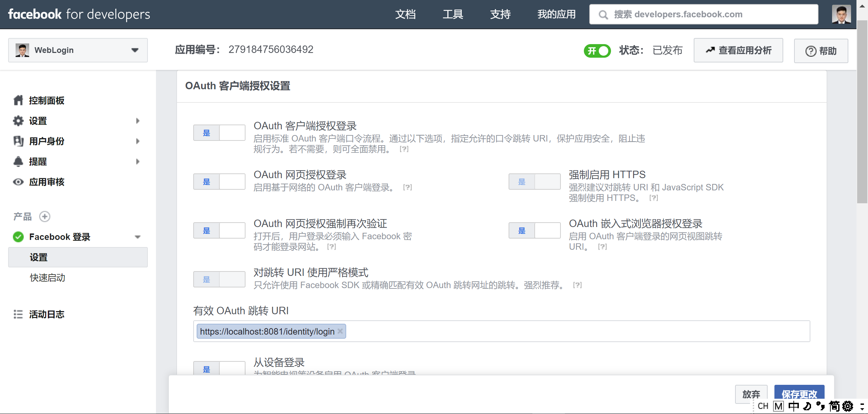Click the scrollbar up arrow
This screenshot has height=414, width=868.
click(x=862, y=6)
